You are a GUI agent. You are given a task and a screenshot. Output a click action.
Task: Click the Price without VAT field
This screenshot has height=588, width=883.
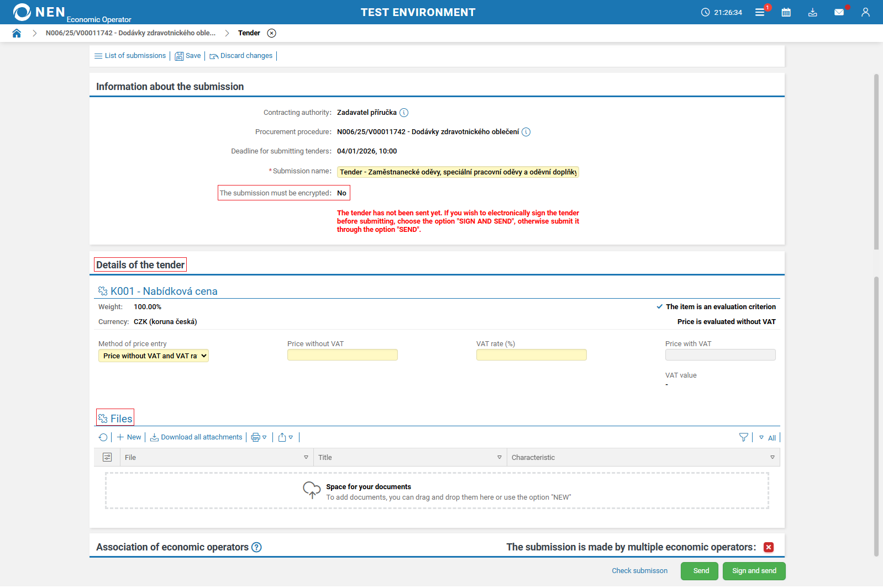pyautogui.click(x=342, y=355)
